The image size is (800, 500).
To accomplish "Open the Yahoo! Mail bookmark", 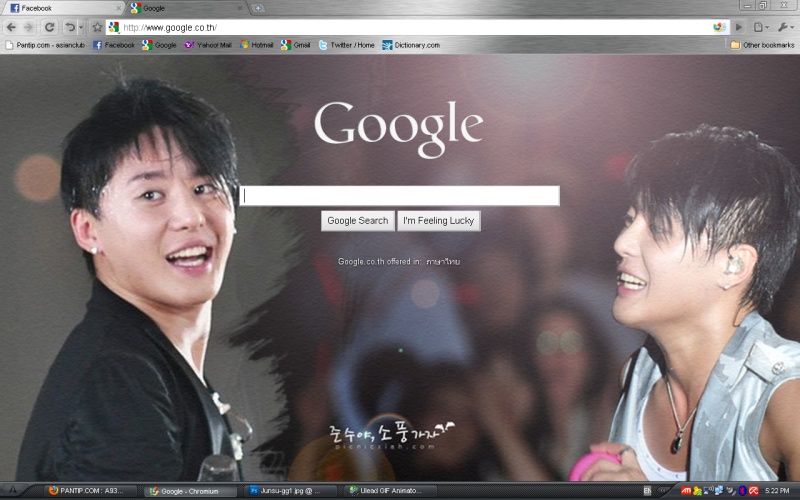I will [208, 45].
